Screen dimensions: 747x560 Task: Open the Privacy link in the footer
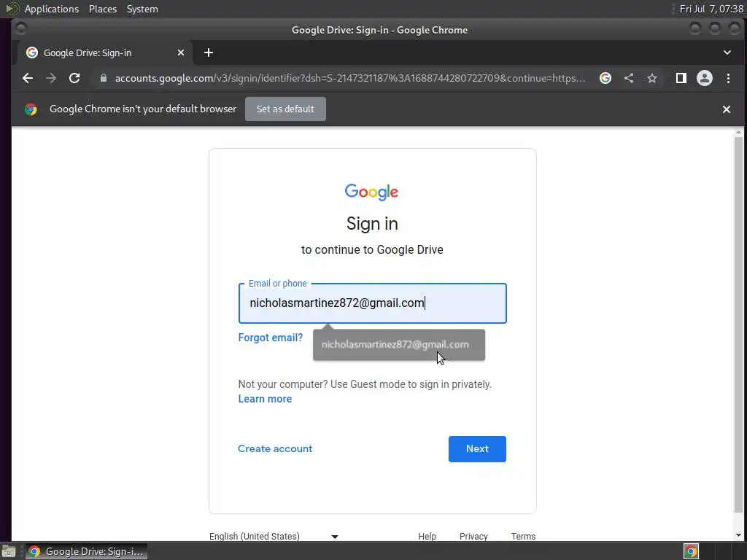click(x=473, y=536)
